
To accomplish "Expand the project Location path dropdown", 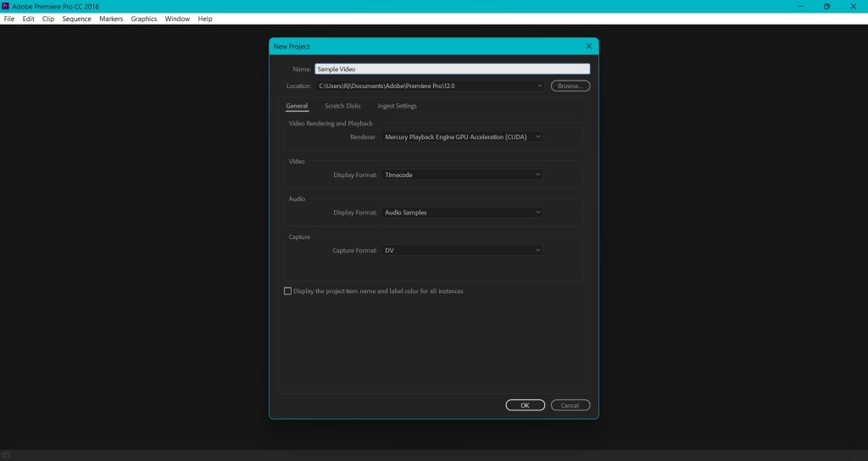I will coord(430,86).
